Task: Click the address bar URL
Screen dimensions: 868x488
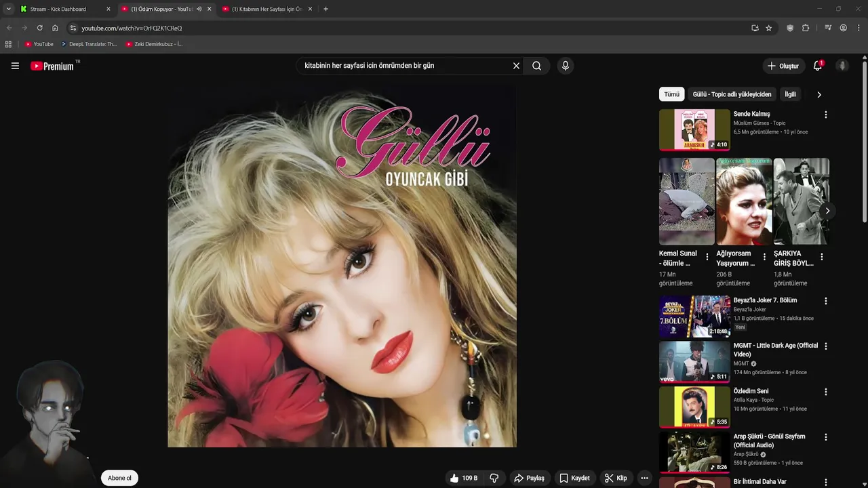Action: 132,28
